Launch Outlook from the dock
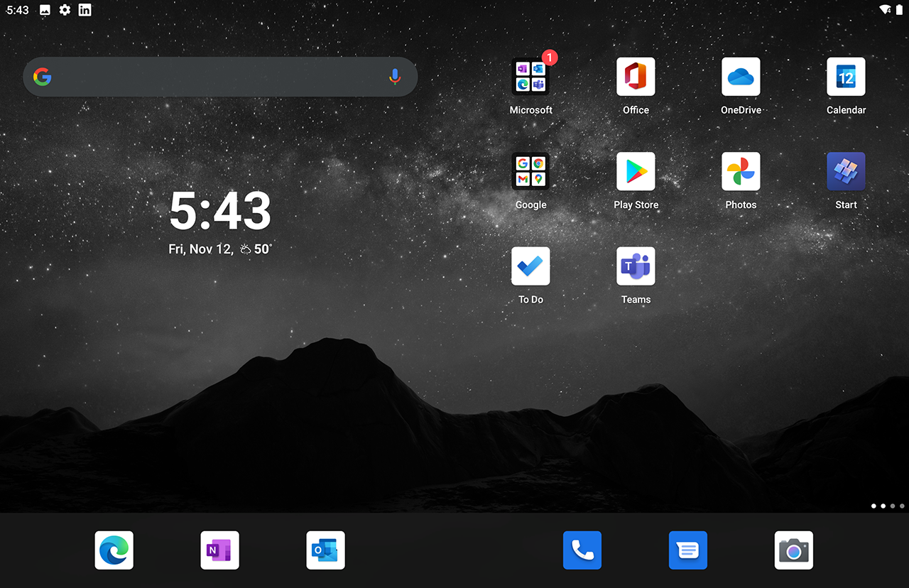The width and height of the screenshot is (909, 588). point(325,550)
